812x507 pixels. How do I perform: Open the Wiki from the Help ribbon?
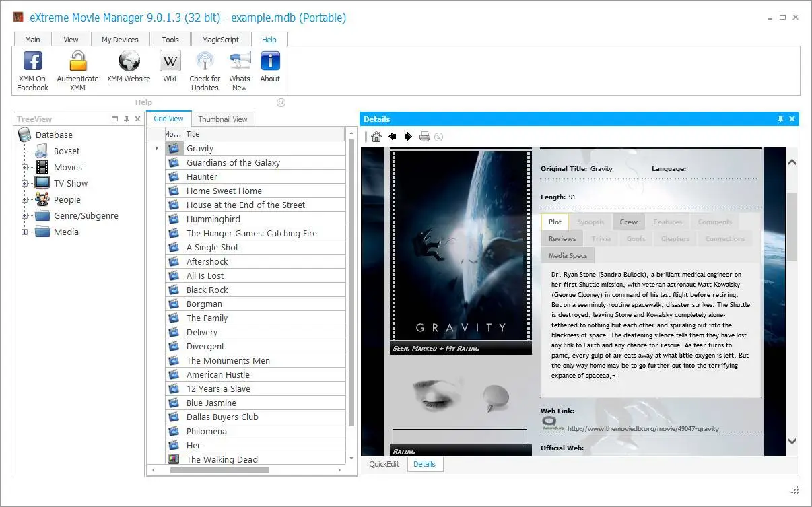coord(170,67)
